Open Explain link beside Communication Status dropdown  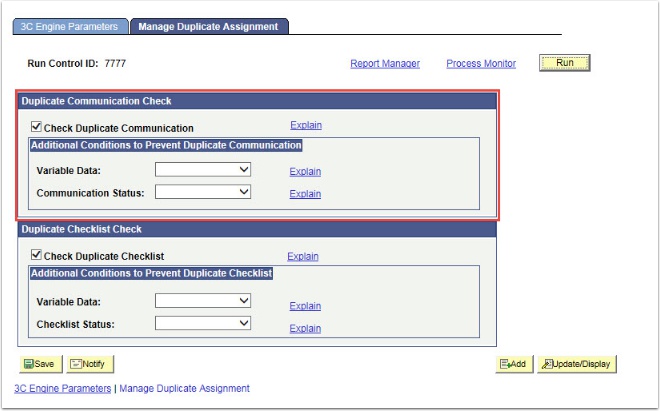click(305, 194)
